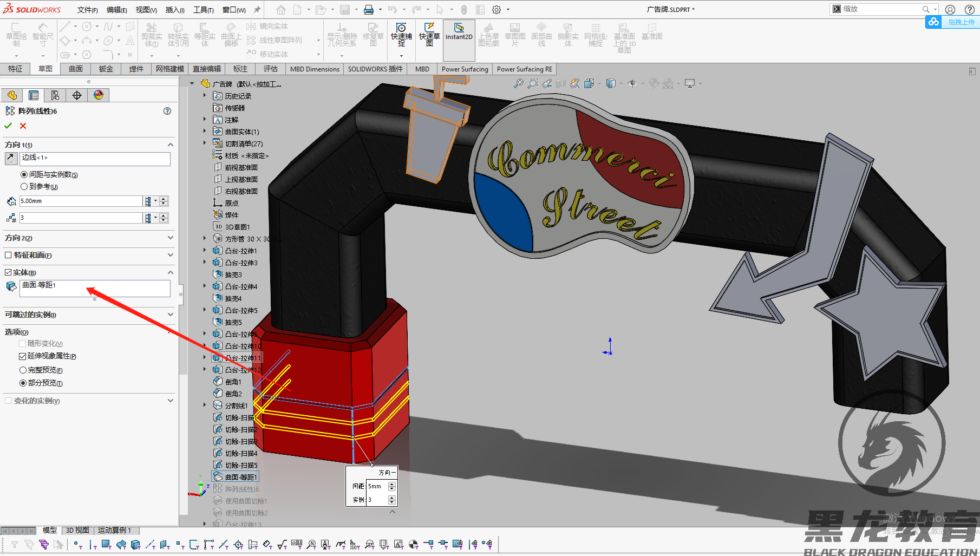Viewport: 980px width, 556px height.
Task: Activate the Instant2D toolbar tool
Action: coord(459,36)
